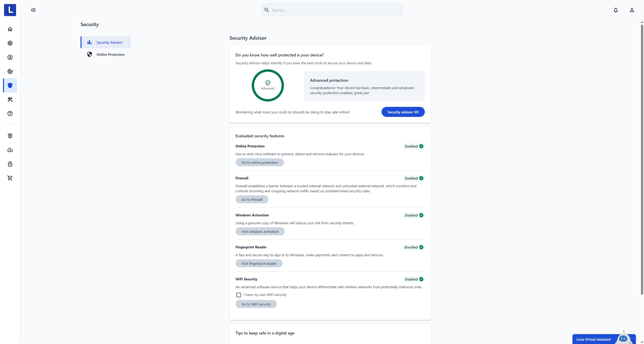Open the Home page in sidebar
Screen dimensions: 644x344
10,29
